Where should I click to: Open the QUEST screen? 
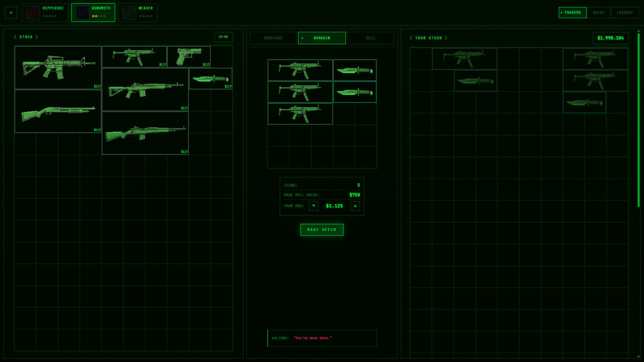pos(598,12)
